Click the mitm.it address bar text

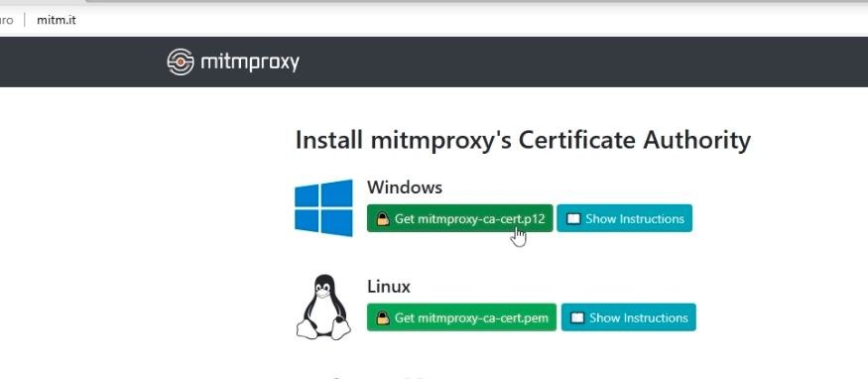57,21
